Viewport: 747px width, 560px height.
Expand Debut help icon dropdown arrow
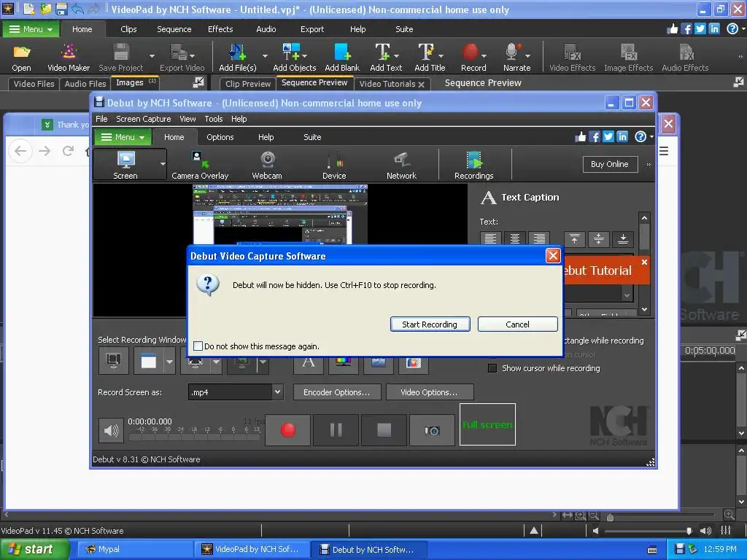click(x=651, y=137)
